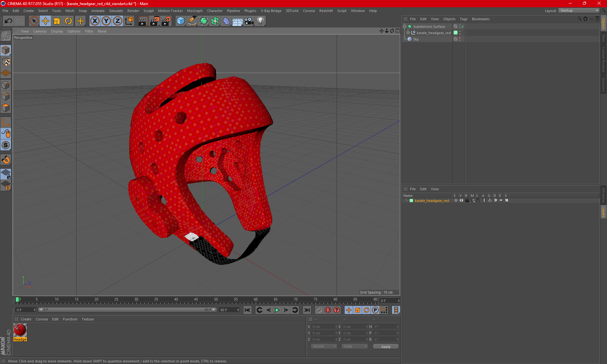Render the current view
The image size is (607, 364).
tap(143, 21)
